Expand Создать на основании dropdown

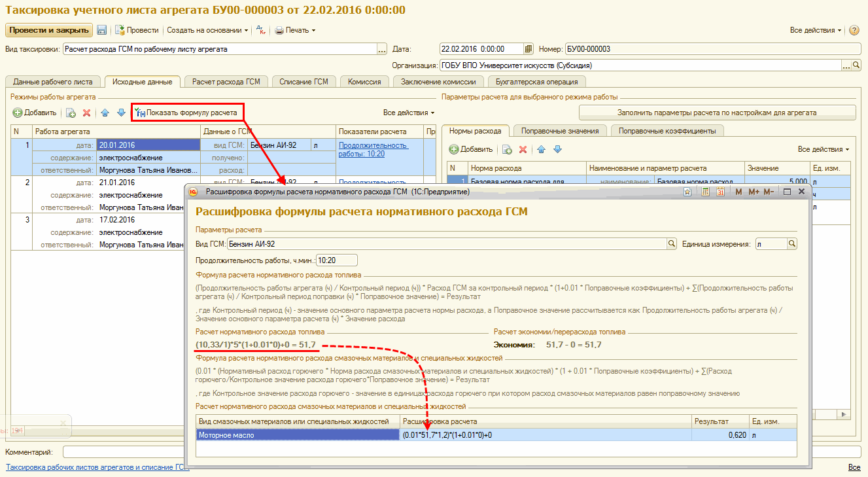pyautogui.click(x=207, y=30)
